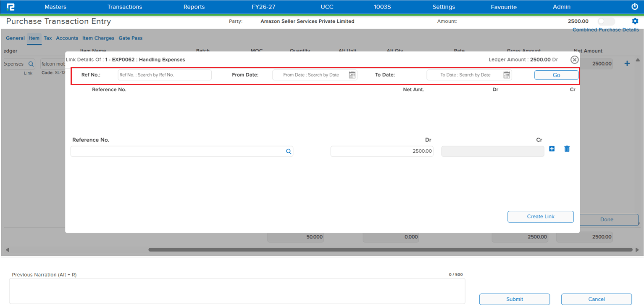644x305 pixels.
Task: Delete the reference row with trash icon
Action: 567,149
